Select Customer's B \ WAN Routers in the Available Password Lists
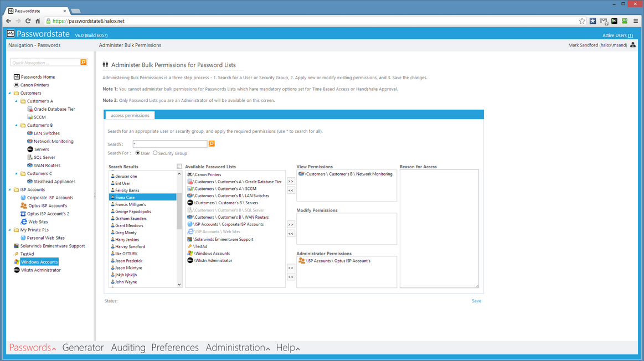This screenshot has width=644, height=361. 231,217
